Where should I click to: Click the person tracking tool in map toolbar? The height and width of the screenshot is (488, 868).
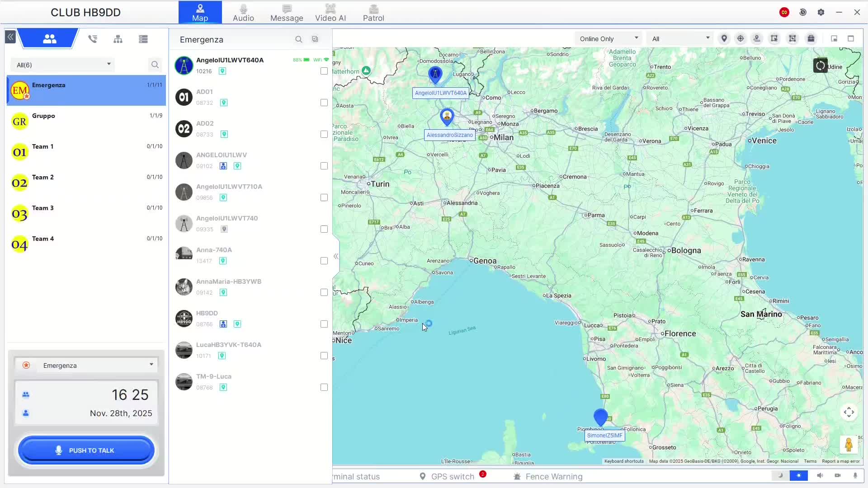tap(757, 39)
